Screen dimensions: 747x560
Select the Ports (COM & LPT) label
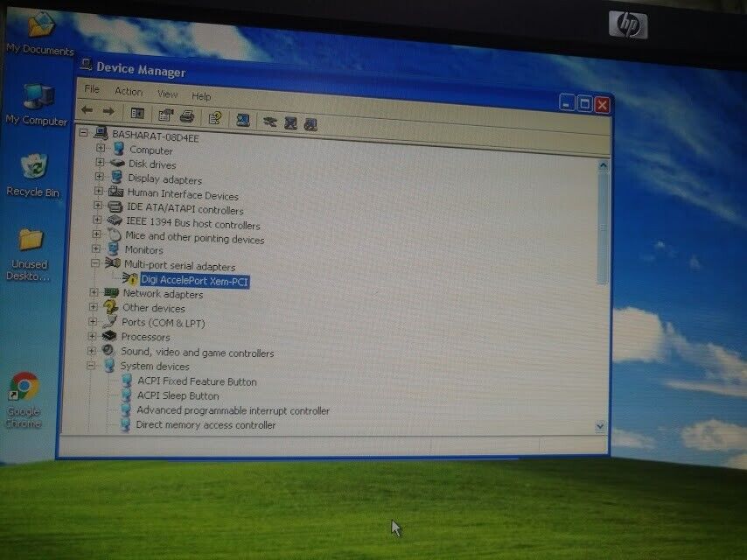click(163, 323)
